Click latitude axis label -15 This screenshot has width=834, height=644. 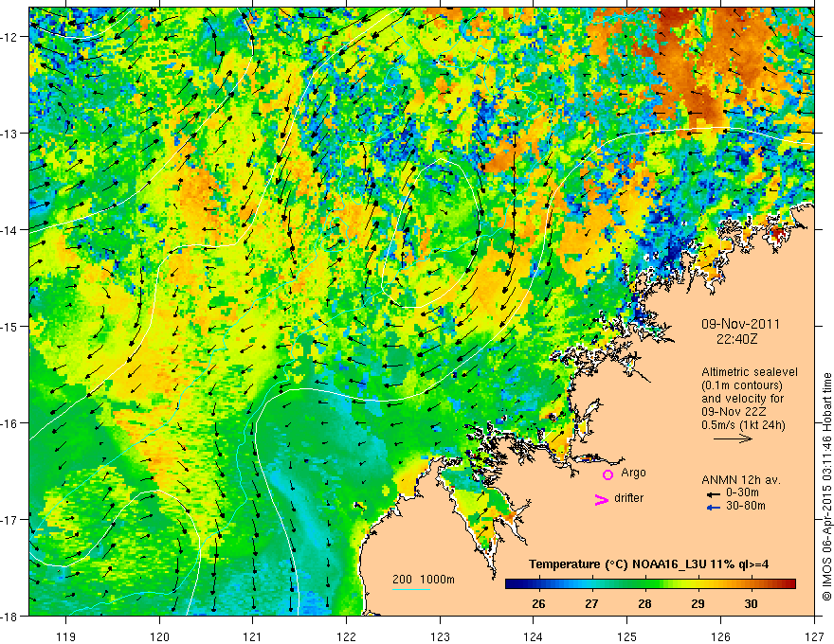click(x=10, y=326)
